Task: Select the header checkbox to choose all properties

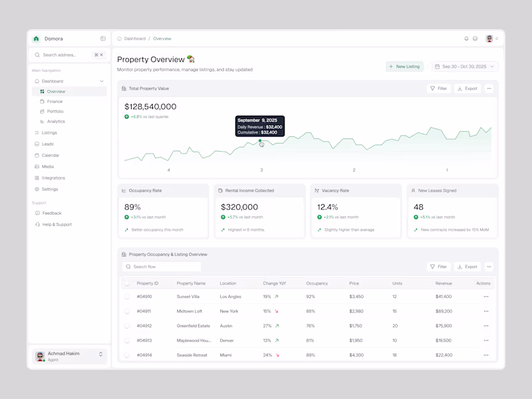Action: [x=126, y=283]
